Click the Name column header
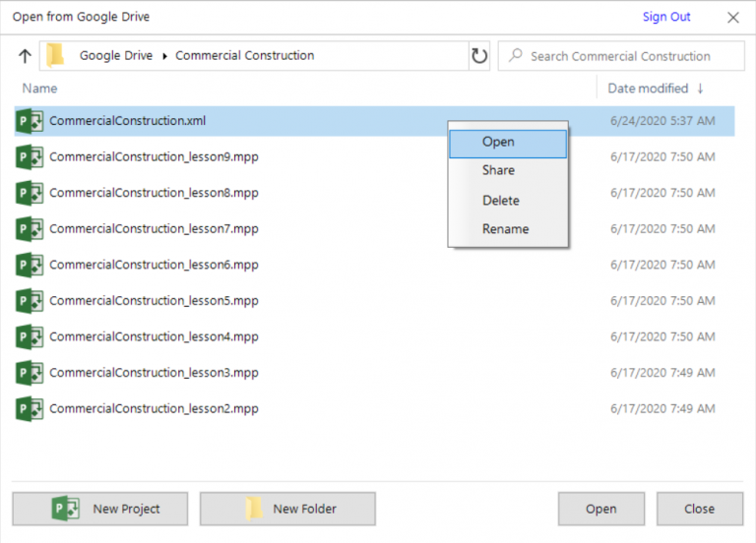756x543 pixels. [40, 89]
